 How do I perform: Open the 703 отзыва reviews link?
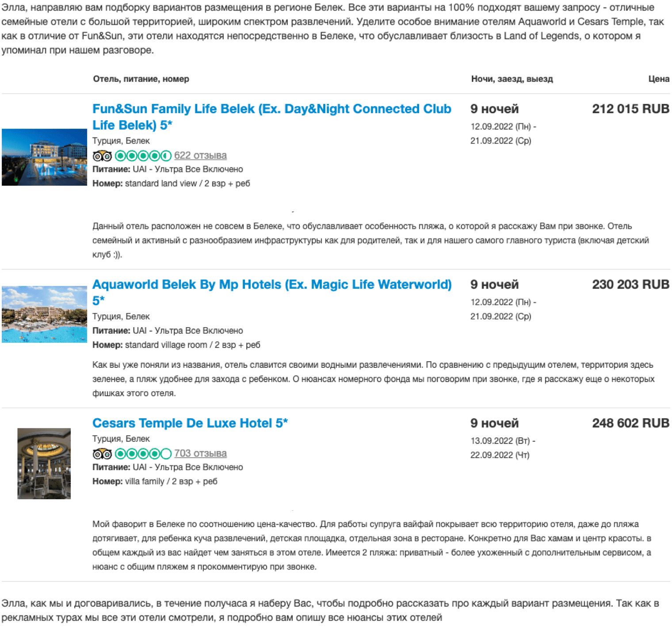[200, 453]
